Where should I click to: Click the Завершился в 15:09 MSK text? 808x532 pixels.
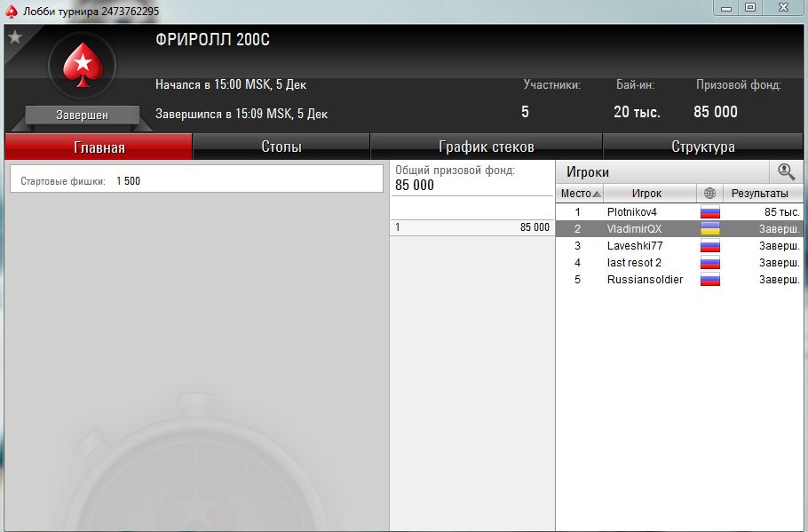pos(242,114)
